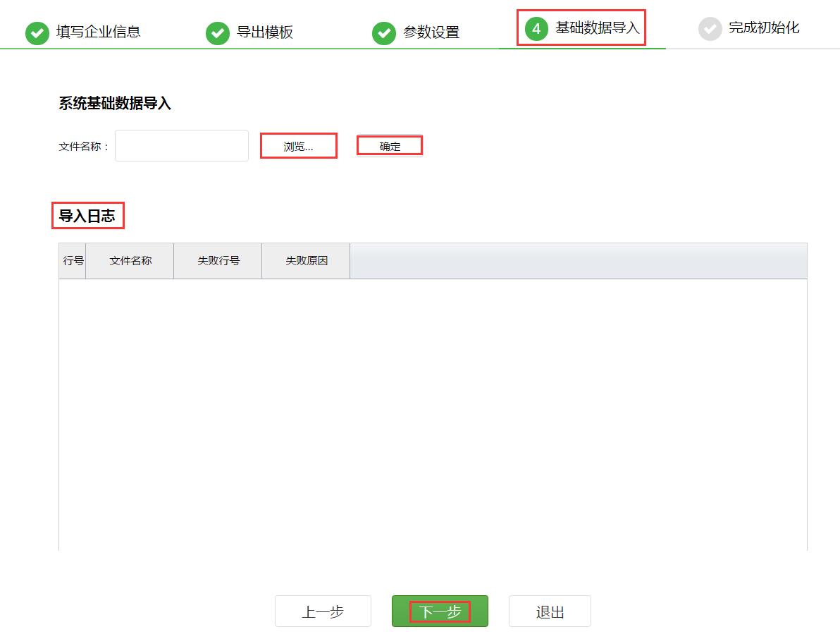Screen dimensions: 840x634
Task: Select the 完成初始化 step label
Action: pos(764,28)
